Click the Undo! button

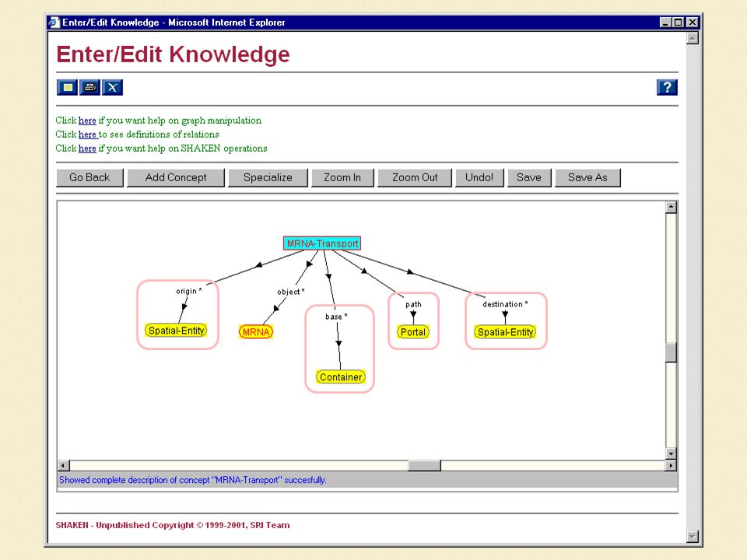click(479, 177)
